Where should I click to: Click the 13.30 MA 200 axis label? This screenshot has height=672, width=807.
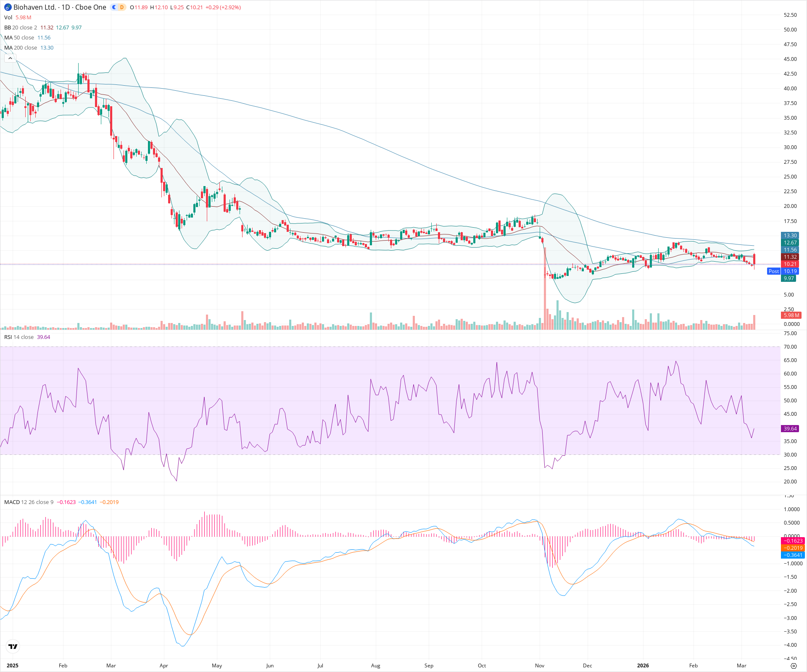(x=790, y=235)
